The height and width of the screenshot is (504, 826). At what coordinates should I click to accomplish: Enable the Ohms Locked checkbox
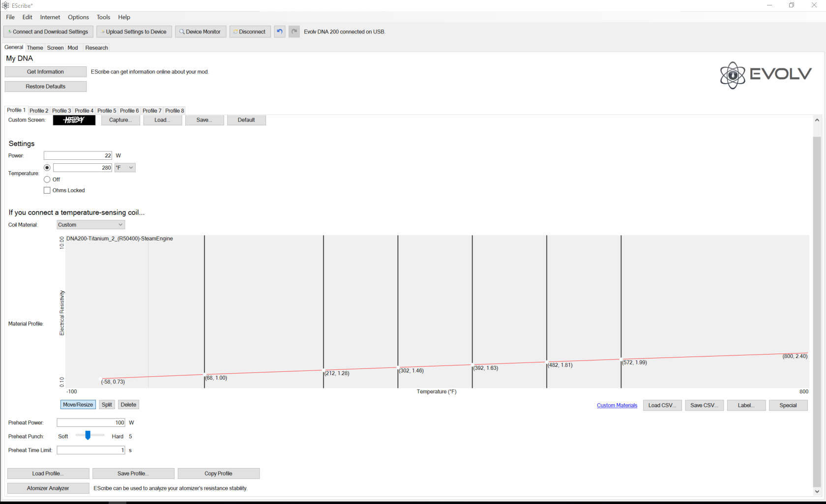pos(47,190)
